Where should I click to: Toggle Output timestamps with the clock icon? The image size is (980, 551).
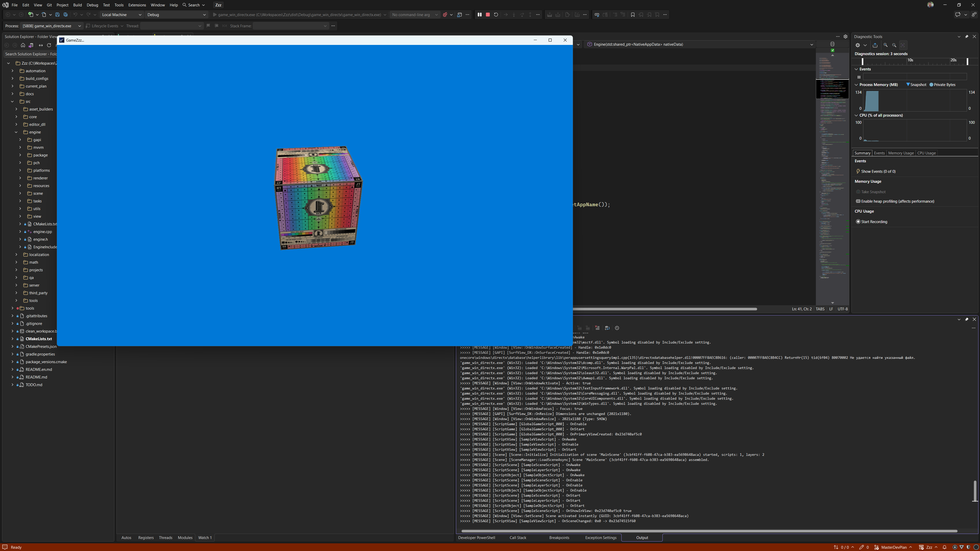pyautogui.click(x=617, y=328)
